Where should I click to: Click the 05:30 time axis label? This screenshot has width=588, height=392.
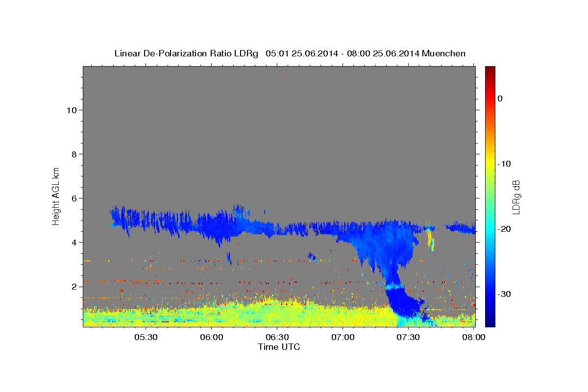pyautogui.click(x=146, y=337)
